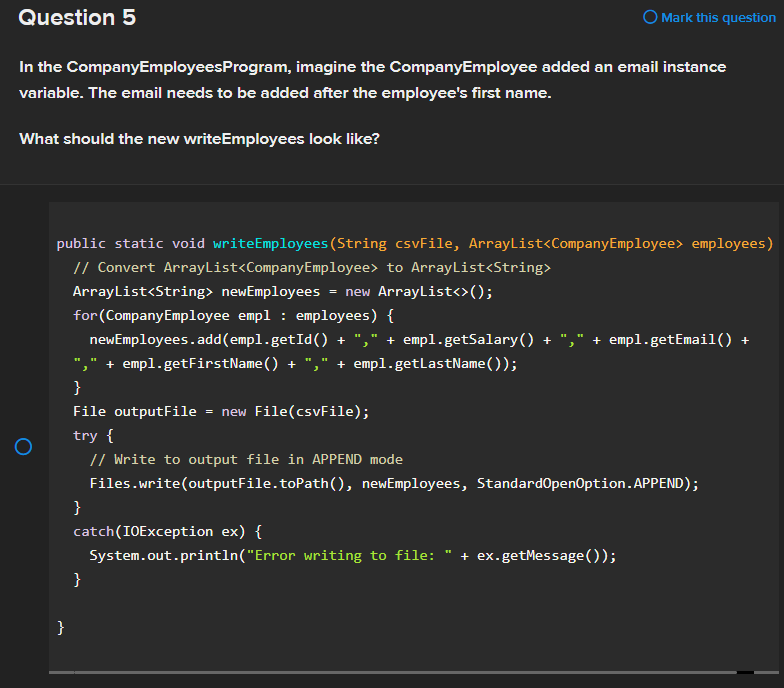Click the 'for(CompanyEmployee empl : employees) {' line

point(234,316)
